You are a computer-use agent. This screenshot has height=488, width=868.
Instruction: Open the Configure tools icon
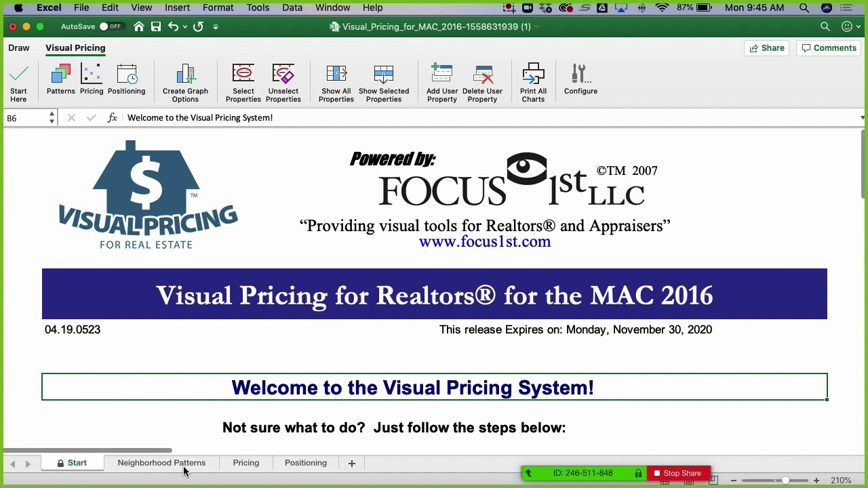[580, 79]
